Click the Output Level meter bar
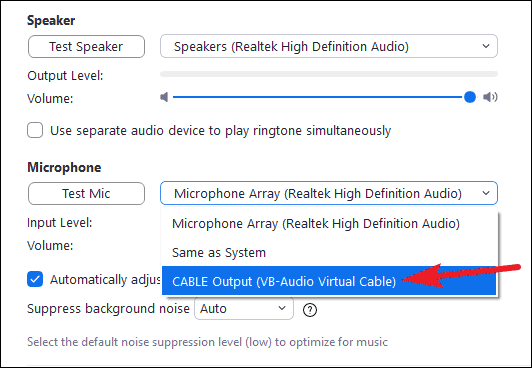 tap(329, 74)
